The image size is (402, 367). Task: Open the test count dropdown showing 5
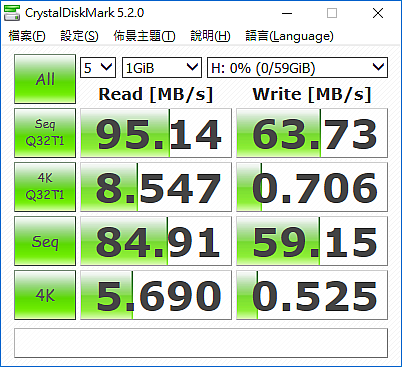[98, 68]
